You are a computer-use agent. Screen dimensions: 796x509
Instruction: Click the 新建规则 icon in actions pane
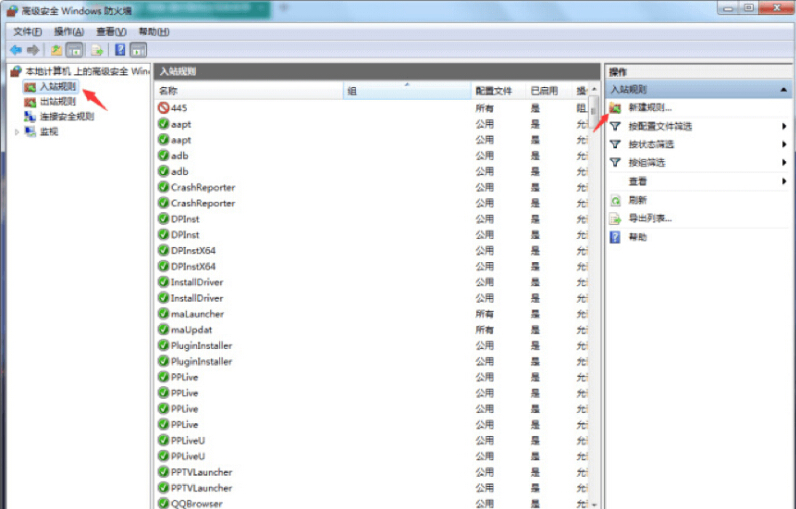616,108
